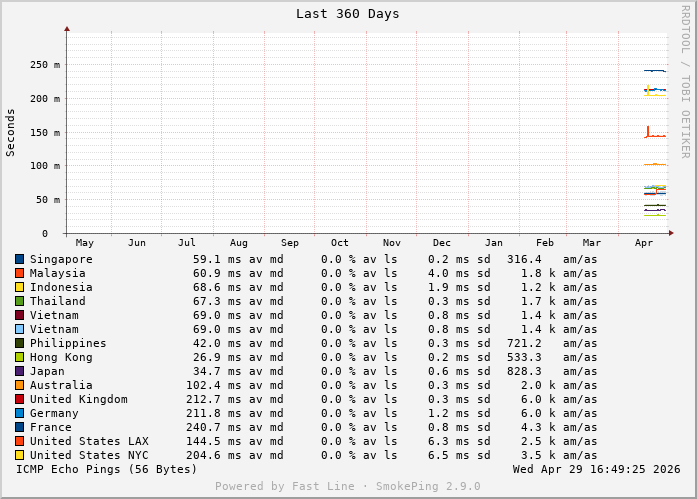This screenshot has width=697, height=499.
Task: Click the 250 m y-axis tick label
Action: tap(45, 65)
